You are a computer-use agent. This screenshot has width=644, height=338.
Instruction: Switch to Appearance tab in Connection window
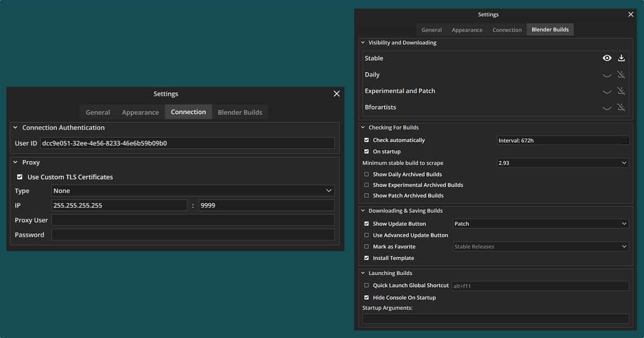tap(140, 112)
